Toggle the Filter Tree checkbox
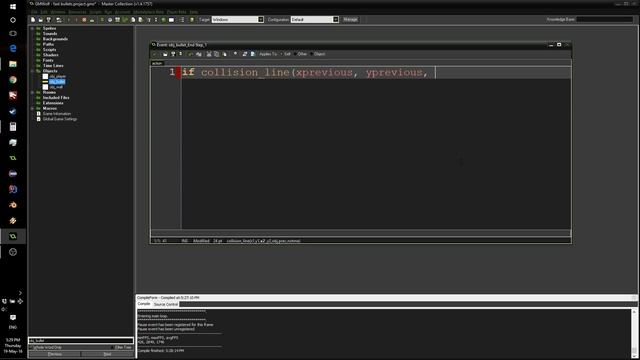This screenshot has height=360, width=640. pos(121,347)
